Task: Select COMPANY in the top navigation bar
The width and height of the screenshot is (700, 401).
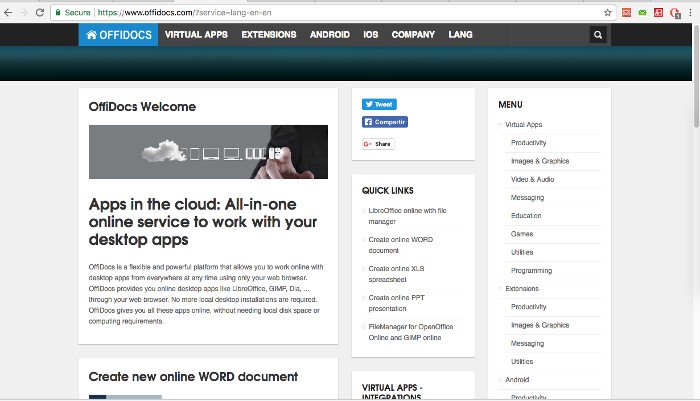Action: pos(413,34)
